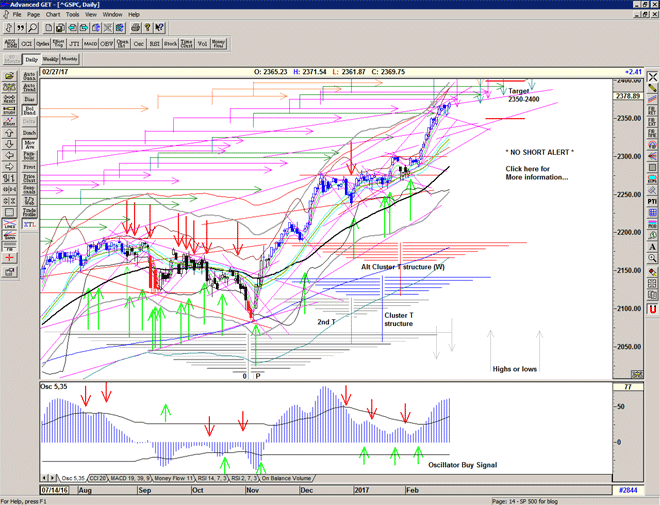Click the Auto Gann button

pyautogui.click(x=30, y=75)
